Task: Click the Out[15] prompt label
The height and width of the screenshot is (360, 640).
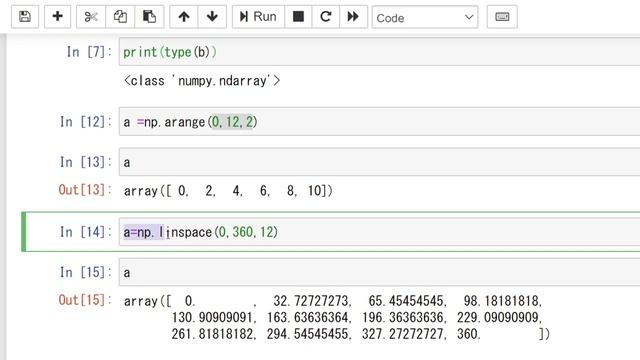Action: [85, 300]
